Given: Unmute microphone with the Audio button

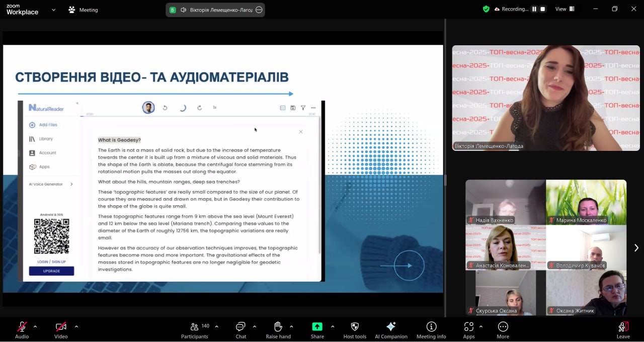Looking at the screenshot, I should [22, 330].
